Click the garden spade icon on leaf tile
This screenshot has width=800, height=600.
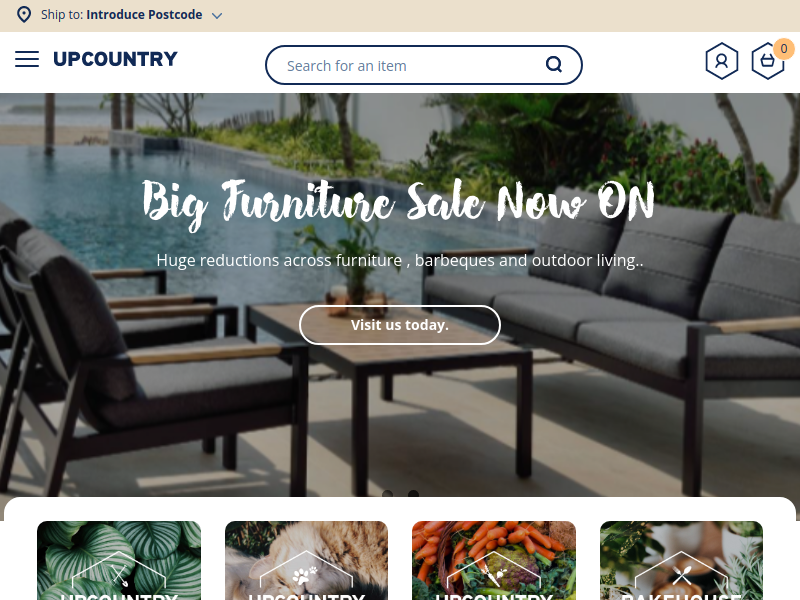tap(119, 576)
